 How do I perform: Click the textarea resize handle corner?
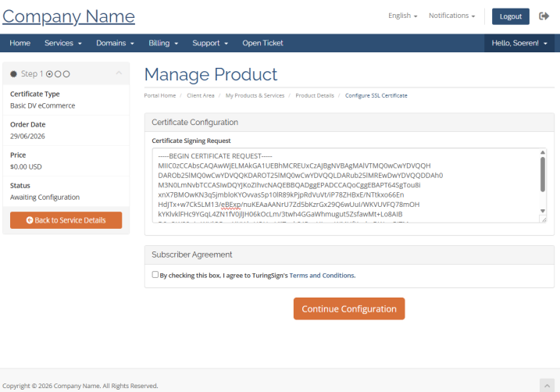click(544, 219)
